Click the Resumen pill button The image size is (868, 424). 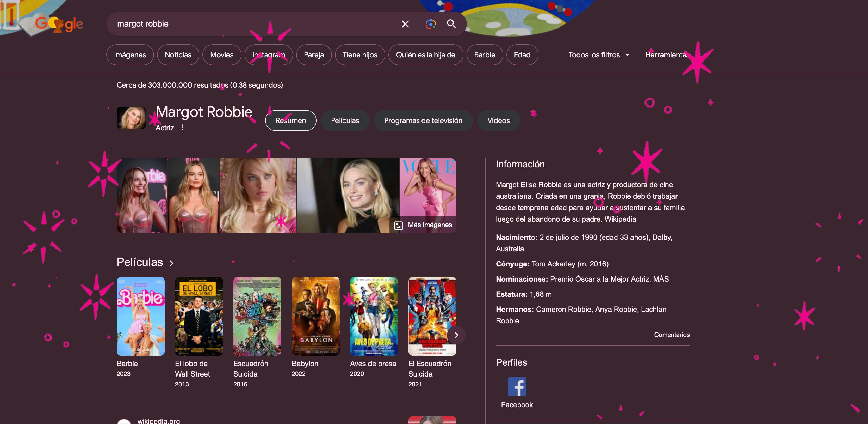290,120
